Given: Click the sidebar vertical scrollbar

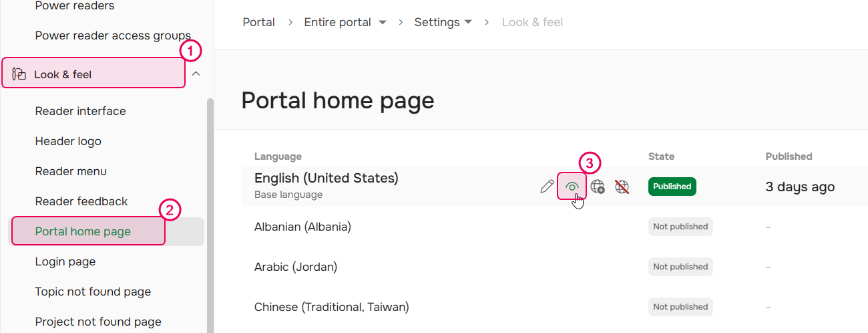Looking at the screenshot, I should [x=210, y=214].
